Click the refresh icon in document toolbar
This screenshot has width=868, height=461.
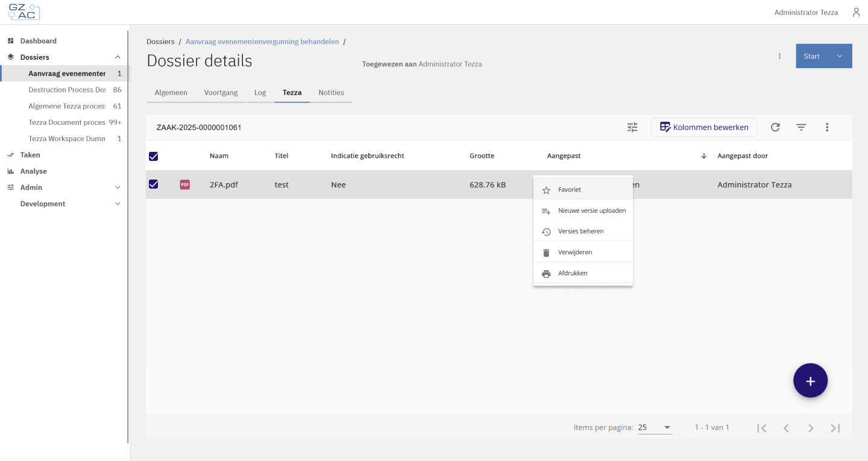(x=775, y=127)
